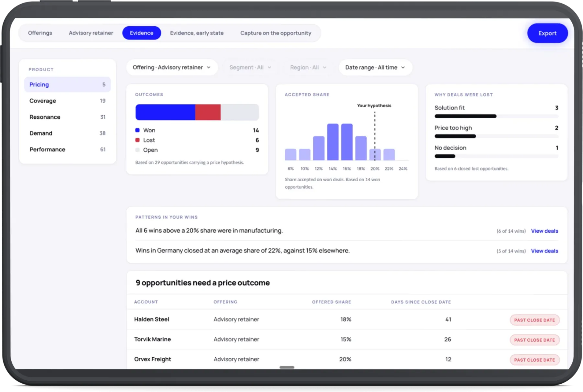View deals for manufacturing wins pattern
The height and width of the screenshot is (392, 583).
[544, 231]
